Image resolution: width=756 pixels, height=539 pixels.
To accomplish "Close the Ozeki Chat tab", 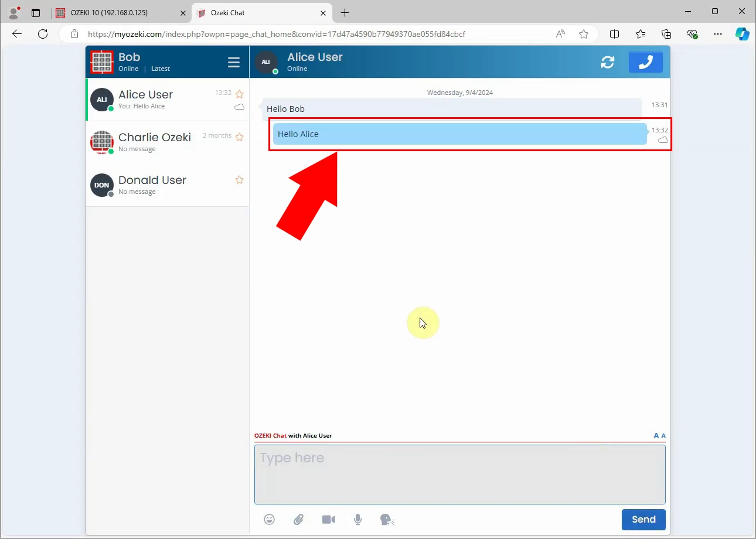I will tap(323, 13).
